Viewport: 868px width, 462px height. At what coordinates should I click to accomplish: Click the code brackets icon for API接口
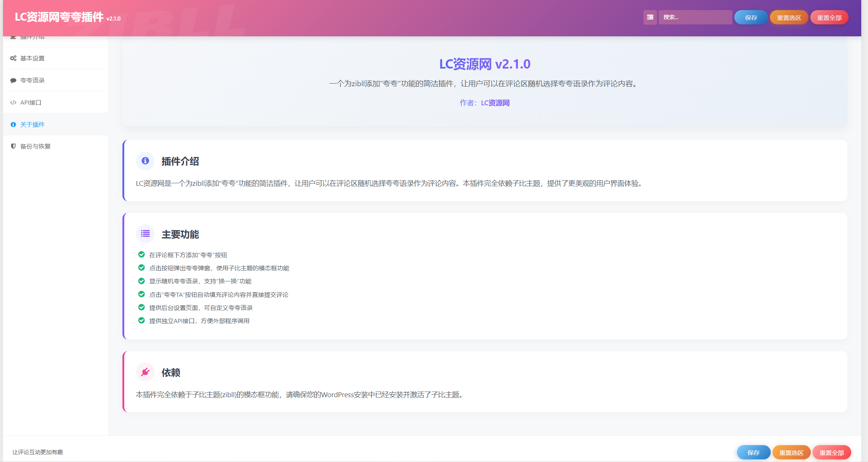[x=13, y=103]
